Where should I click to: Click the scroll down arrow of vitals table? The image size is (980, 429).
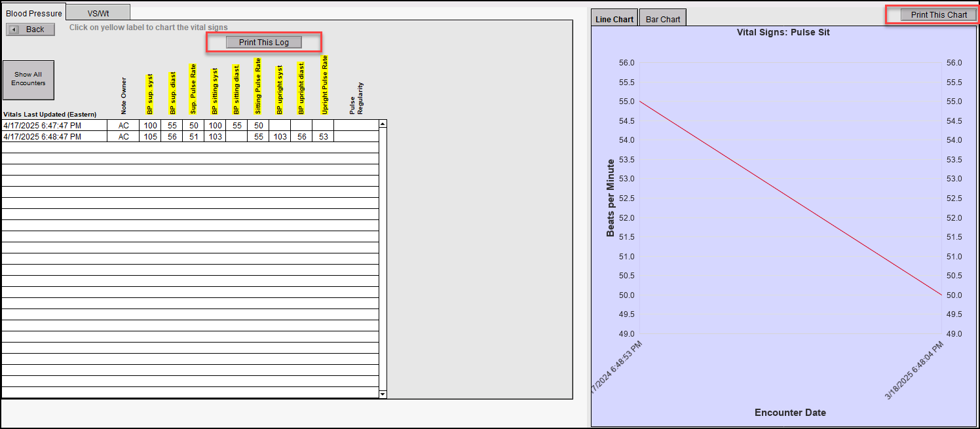tap(383, 394)
